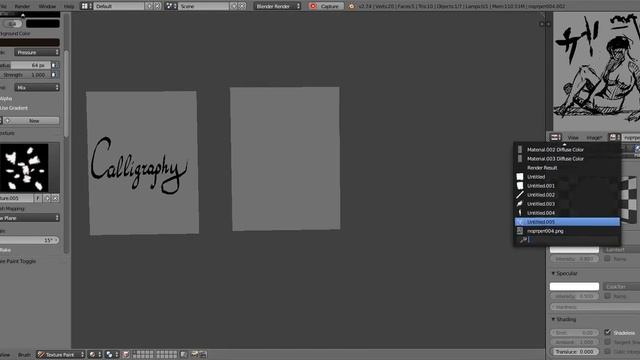Open the viewport shading selector
This screenshot has width=640, height=360.
point(95,355)
